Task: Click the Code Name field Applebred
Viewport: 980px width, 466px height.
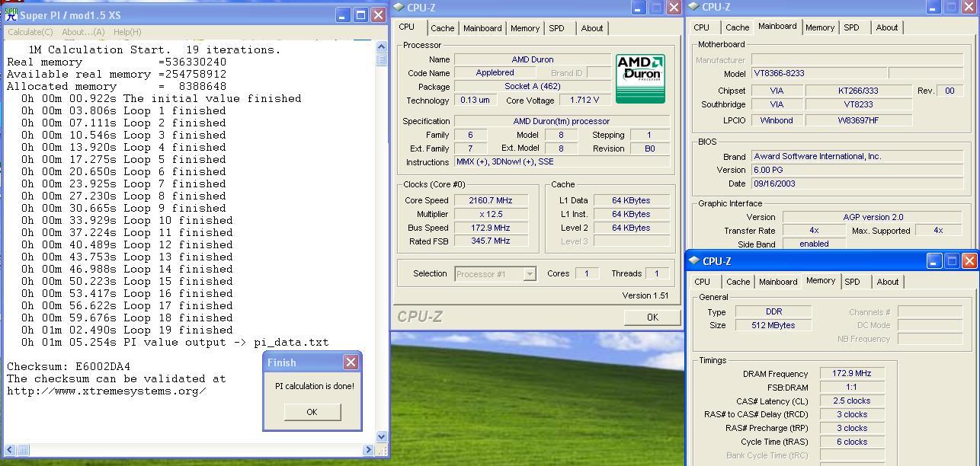Action: point(495,72)
